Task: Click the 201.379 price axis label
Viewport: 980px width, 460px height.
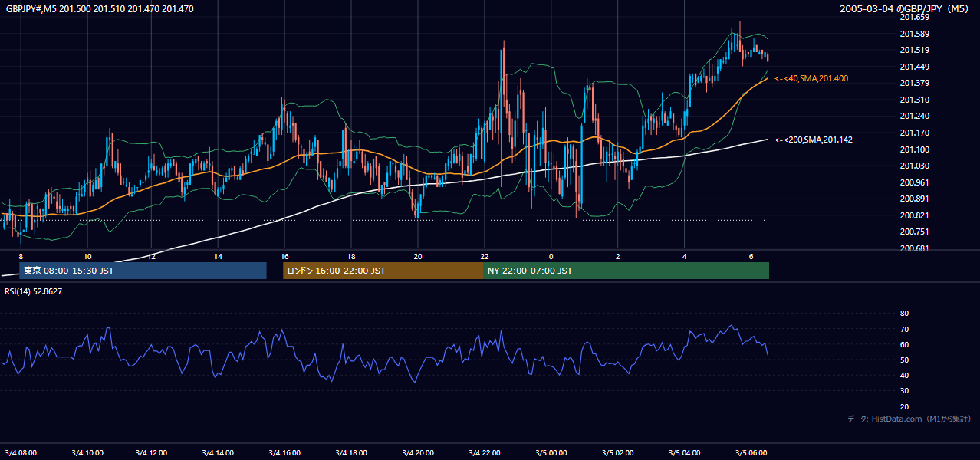Action: point(915,83)
